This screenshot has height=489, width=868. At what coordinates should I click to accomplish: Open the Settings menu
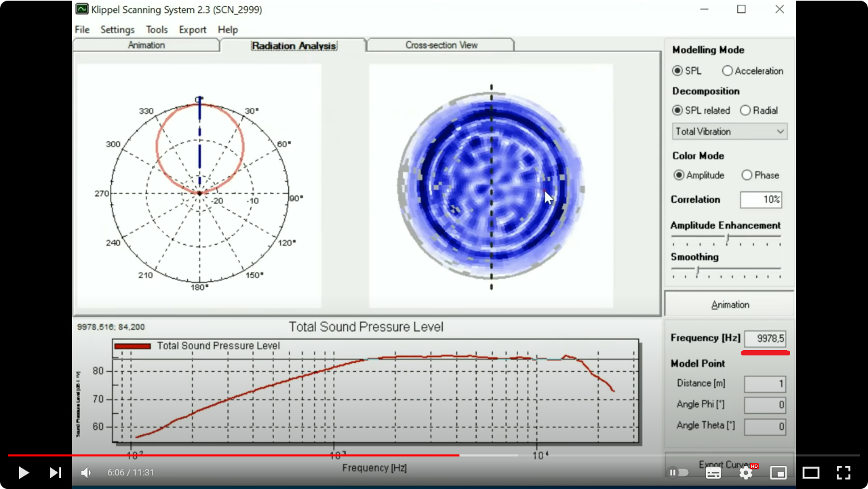point(117,30)
